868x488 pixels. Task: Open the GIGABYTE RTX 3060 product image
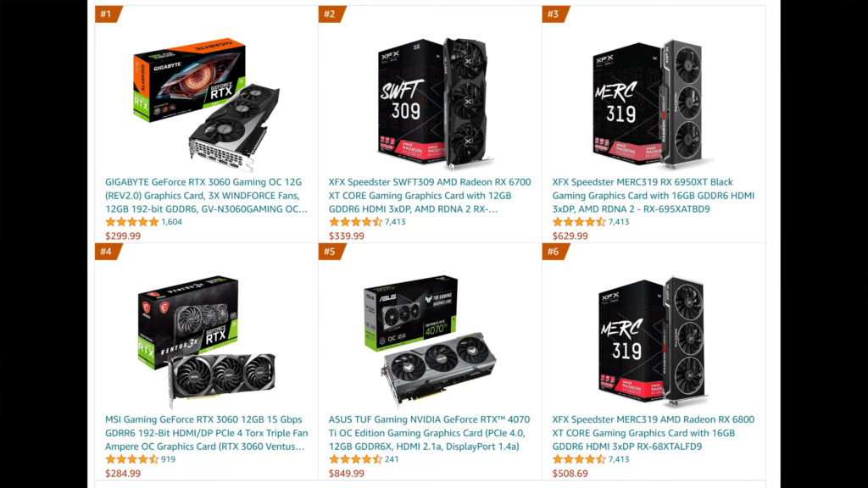206,104
